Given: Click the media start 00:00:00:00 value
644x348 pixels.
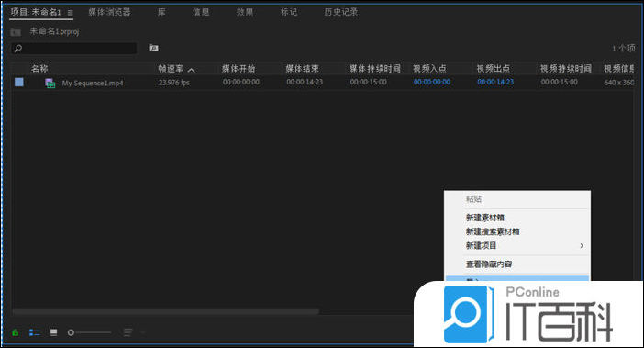Looking at the screenshot, I should (241, 82).
